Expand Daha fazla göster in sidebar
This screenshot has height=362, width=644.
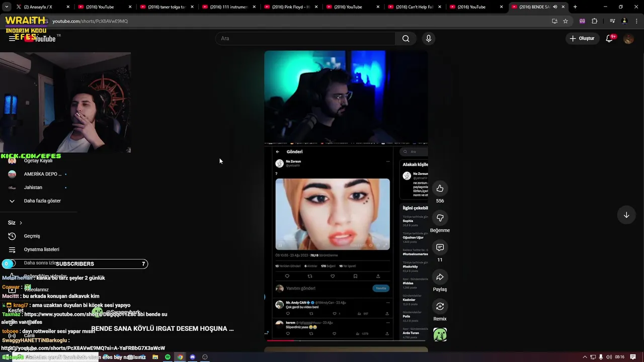pyautogui.click(x=35, y=201)
